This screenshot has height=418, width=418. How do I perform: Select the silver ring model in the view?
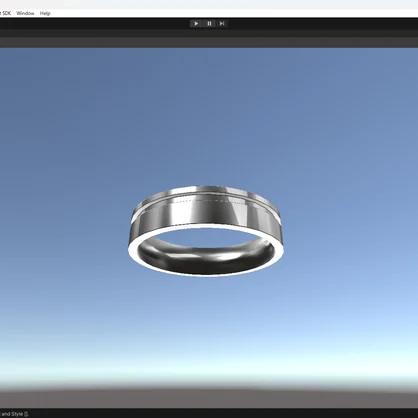point(206,231)
